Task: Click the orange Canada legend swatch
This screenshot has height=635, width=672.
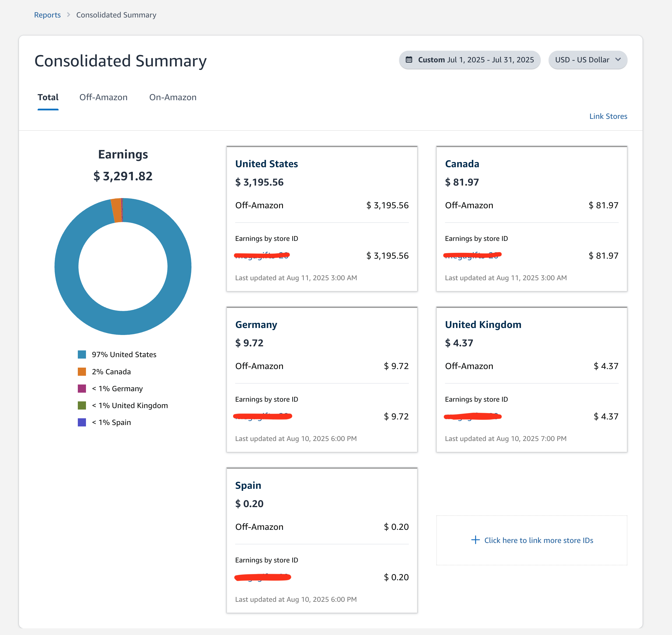Action: (x=82, y=372)
